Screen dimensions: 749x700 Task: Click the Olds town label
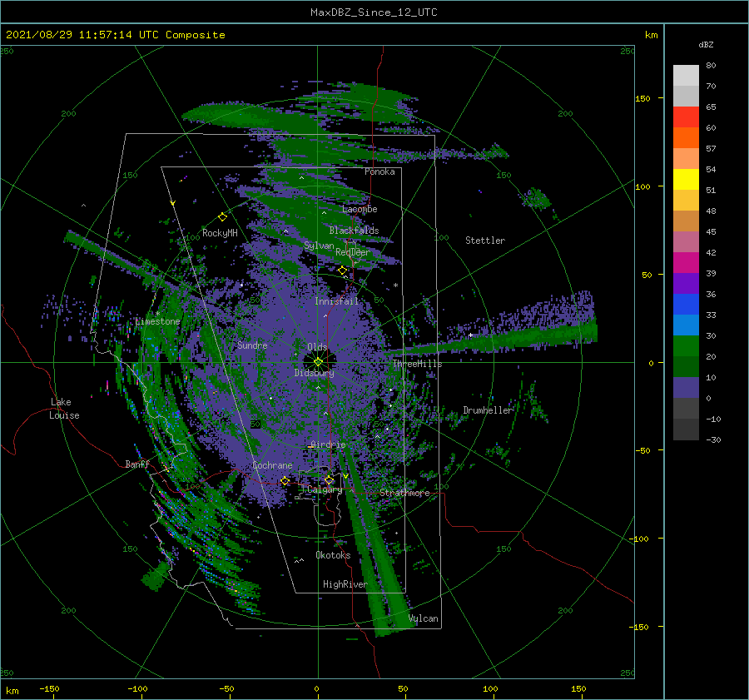317,347
